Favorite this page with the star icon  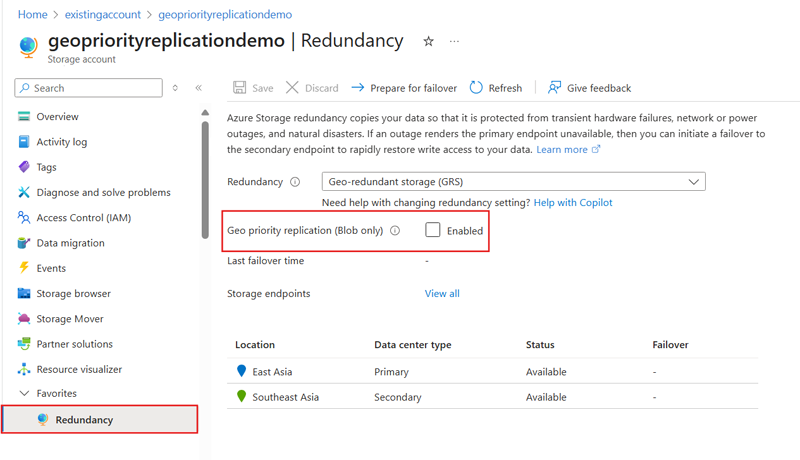pyautogui.click(x=429, y=41)
